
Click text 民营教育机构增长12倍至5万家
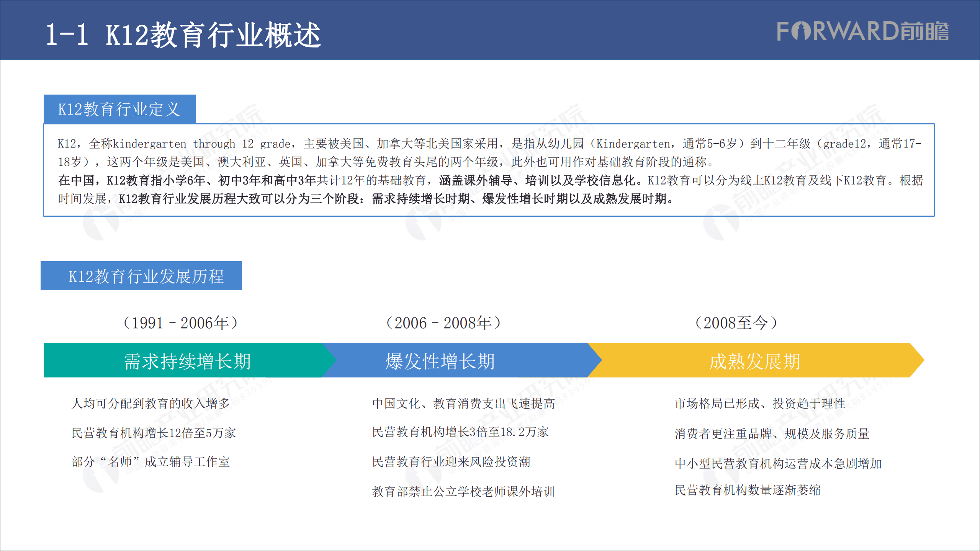154,433
